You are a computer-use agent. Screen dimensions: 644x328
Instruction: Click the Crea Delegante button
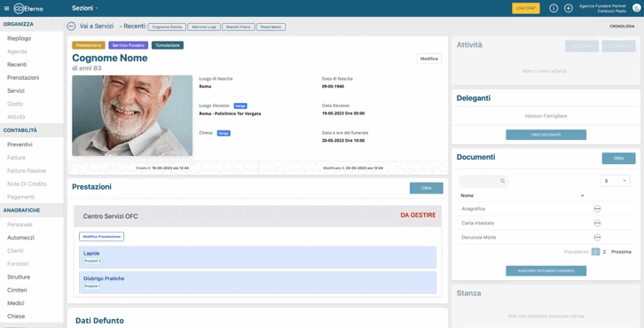(546, 135)
